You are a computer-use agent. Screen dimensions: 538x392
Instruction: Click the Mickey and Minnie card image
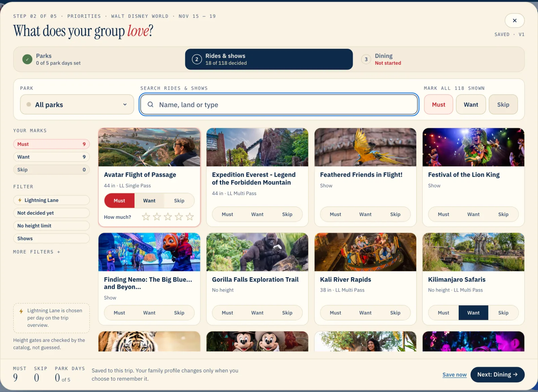(x=257, y=341)
